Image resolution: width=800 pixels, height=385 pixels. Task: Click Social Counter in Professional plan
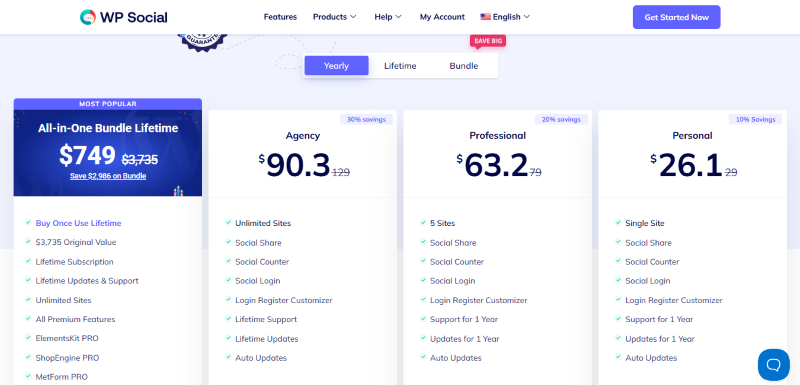(457, 262)
